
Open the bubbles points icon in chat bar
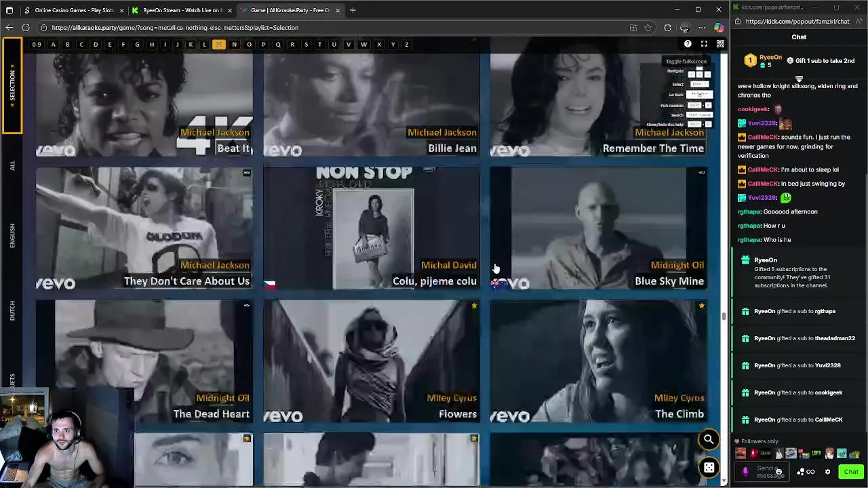pyautogui.click(x=801, y=472)
